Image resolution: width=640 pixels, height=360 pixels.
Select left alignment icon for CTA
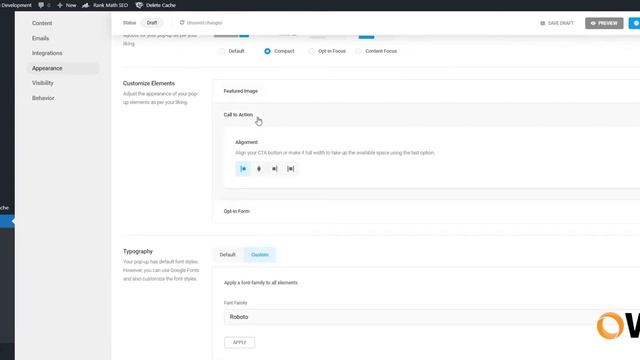coord(243,169)
